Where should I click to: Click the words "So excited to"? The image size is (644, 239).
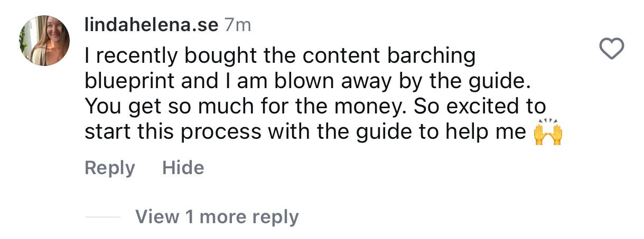tap(480, 107)
